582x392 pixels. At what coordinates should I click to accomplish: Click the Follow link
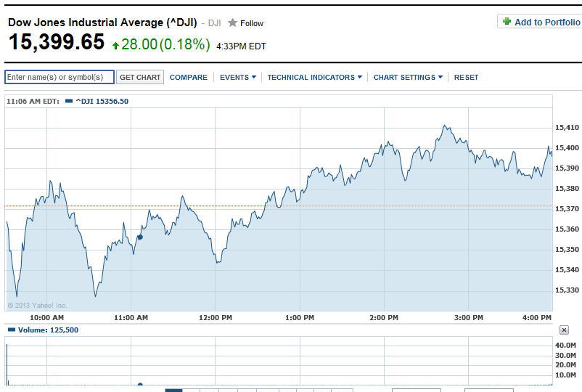coord(252,23)
